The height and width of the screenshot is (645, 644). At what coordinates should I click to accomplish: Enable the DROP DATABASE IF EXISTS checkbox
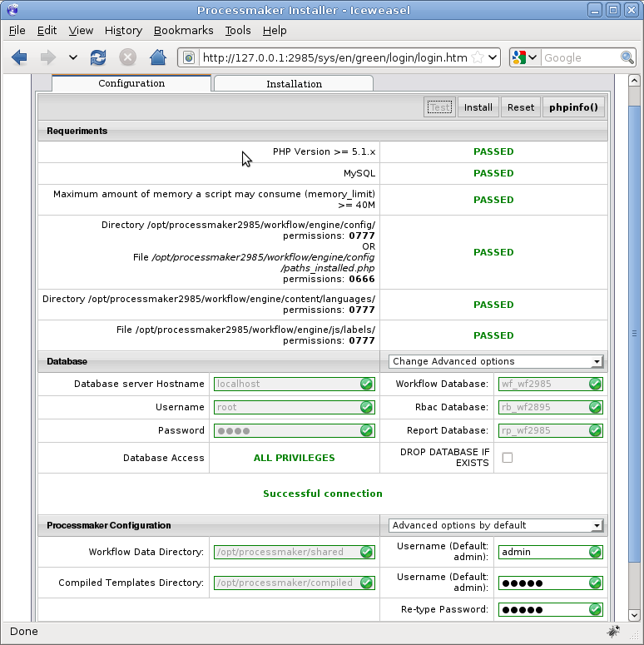[x=508, y=458]
